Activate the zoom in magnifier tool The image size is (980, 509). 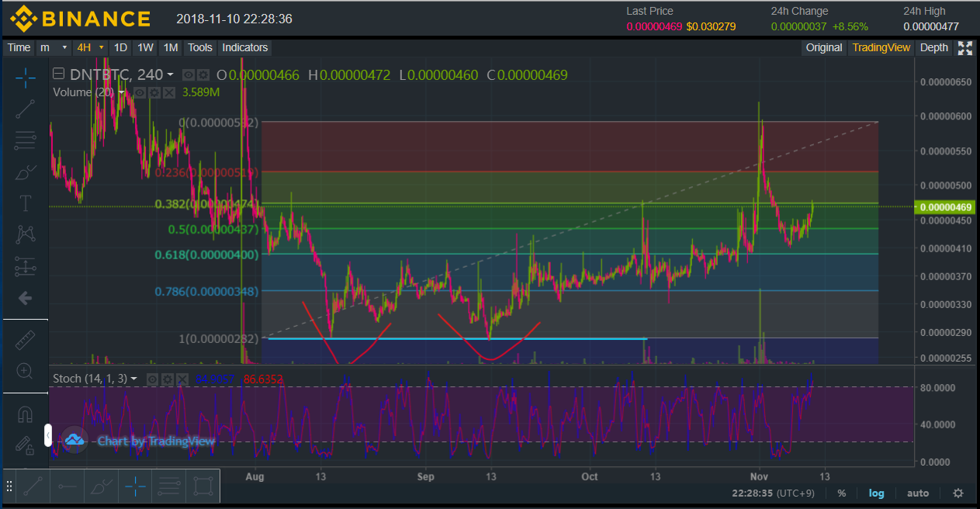tap(25, 371)
